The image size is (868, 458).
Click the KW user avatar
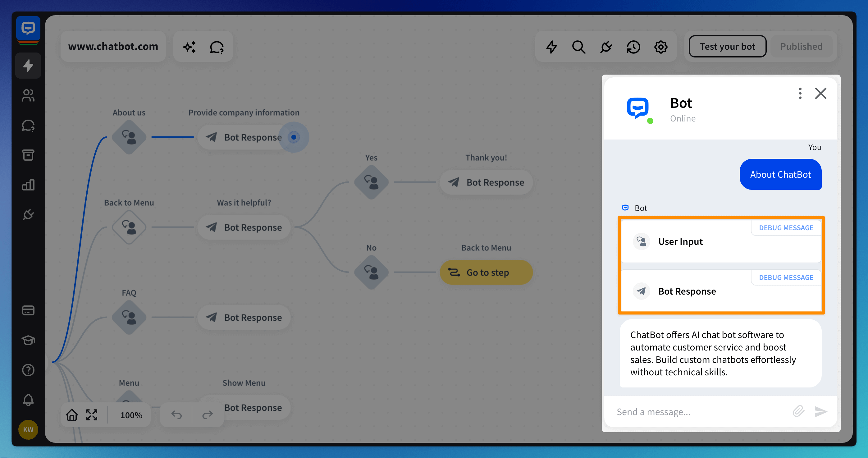click(28, 429)
